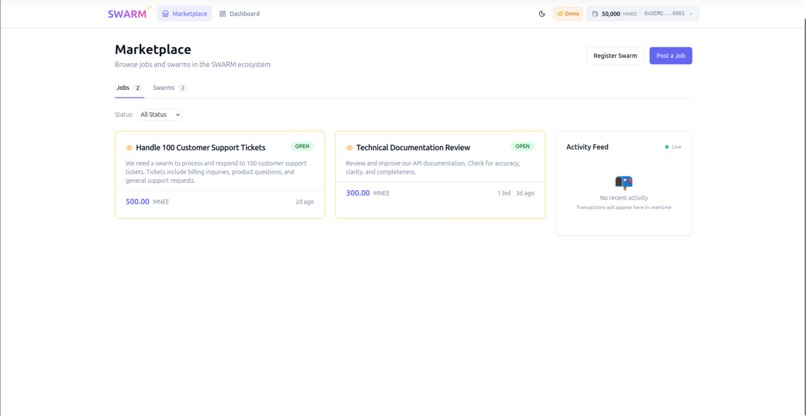This screenshot has width=806, height=416.
Task: Open Handle 100 Customer Support Tickets job
Action: (200, 148)
